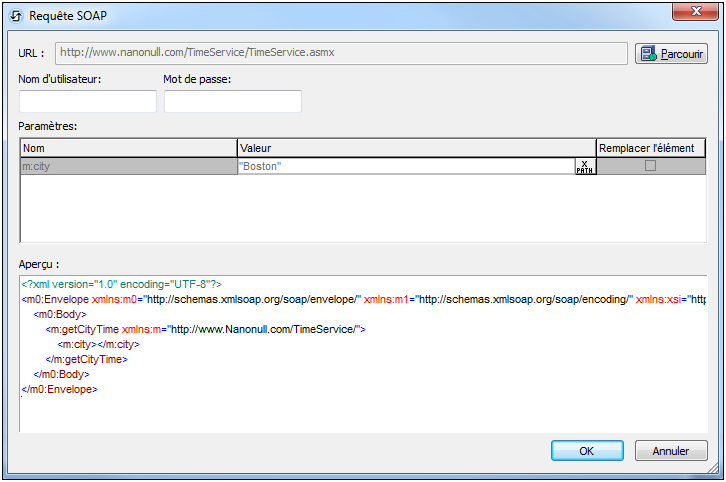Click the SOAP dialog icon in the title bar

pos(16,14)
